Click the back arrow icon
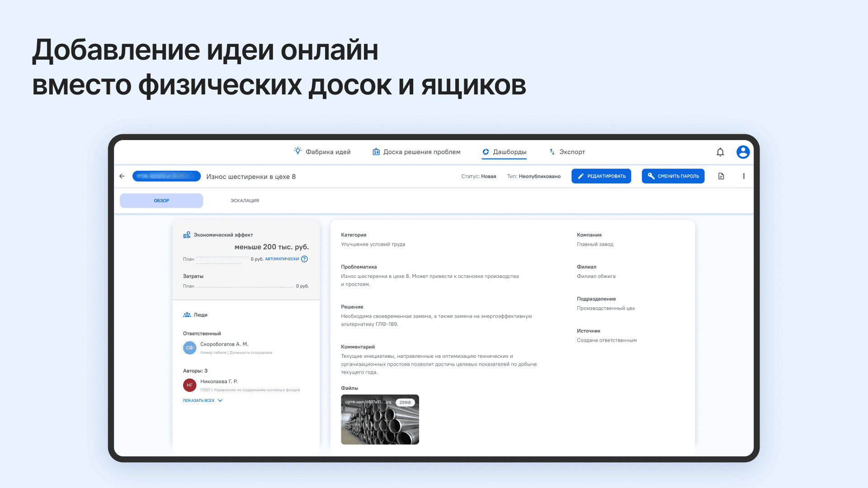Image resolution: width=868 pixels, height=488 pixels. (x=122, y=176)
